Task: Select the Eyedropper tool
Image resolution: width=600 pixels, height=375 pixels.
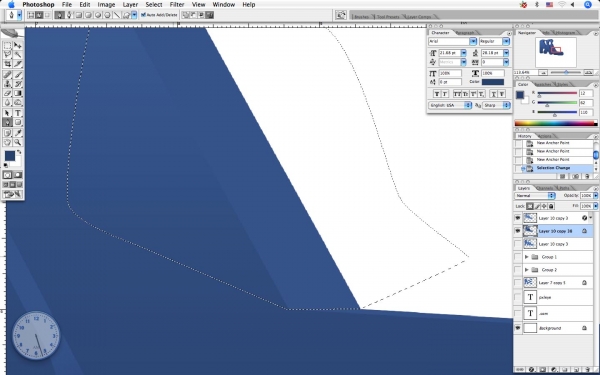Action: [18, 133]
